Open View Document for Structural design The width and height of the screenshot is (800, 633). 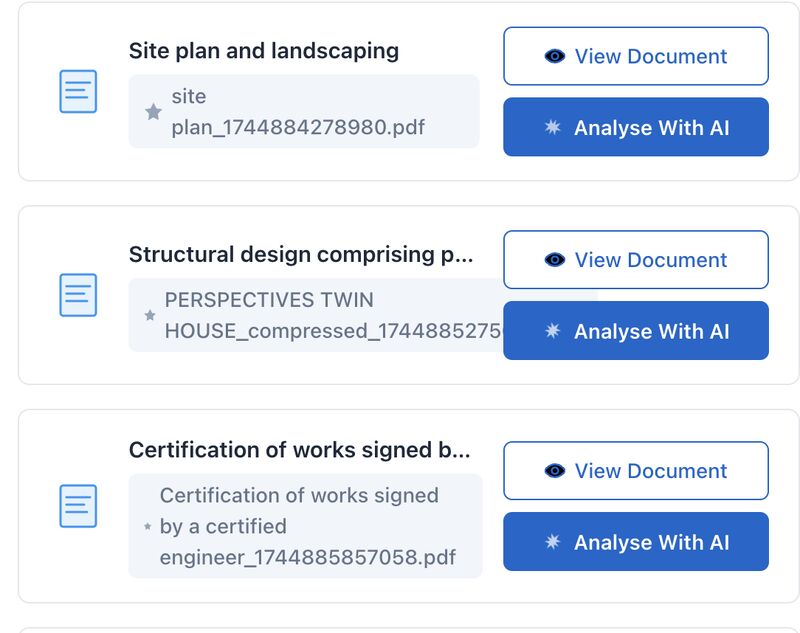(636, 260)
